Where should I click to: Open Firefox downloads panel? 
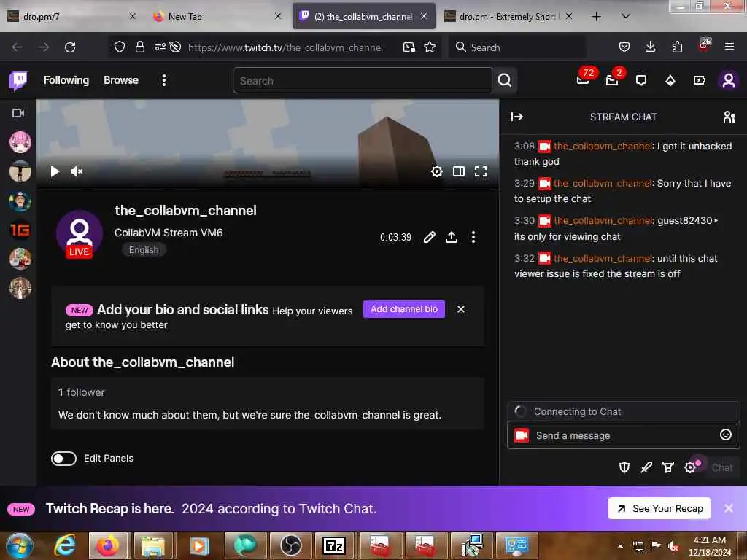click(650, 47)
